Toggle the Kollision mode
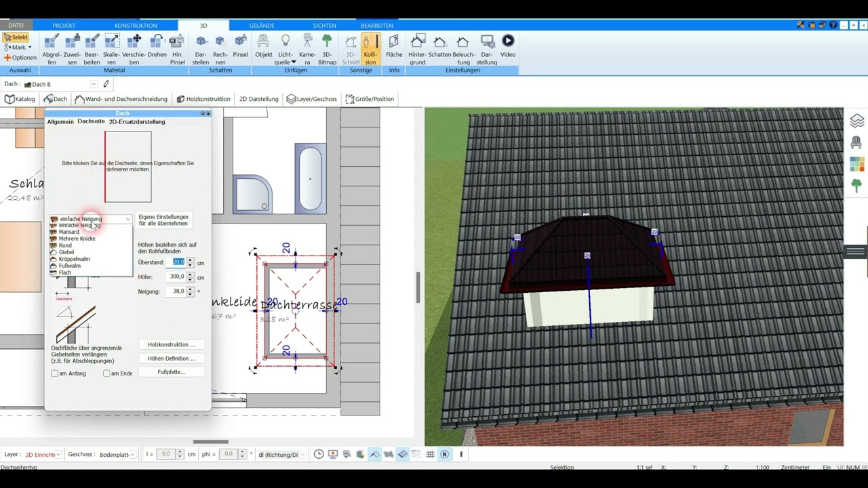The height and width of the screenshot is (488, 868). [370, 49]
